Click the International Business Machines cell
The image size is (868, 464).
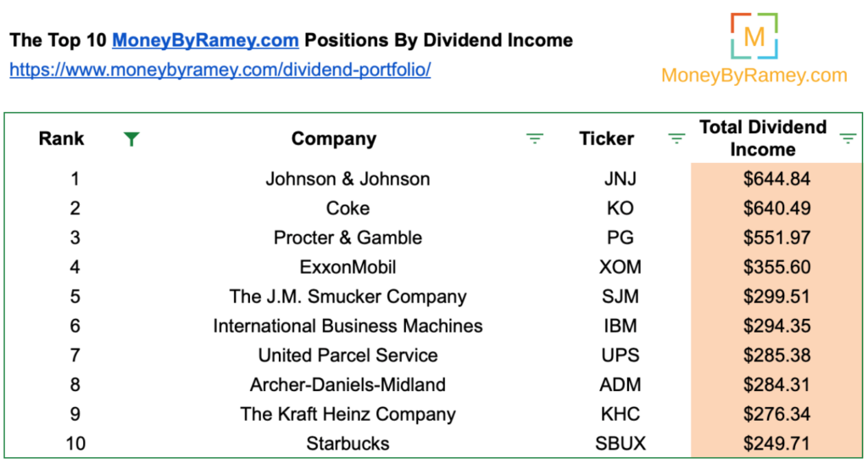pos(348,326)
